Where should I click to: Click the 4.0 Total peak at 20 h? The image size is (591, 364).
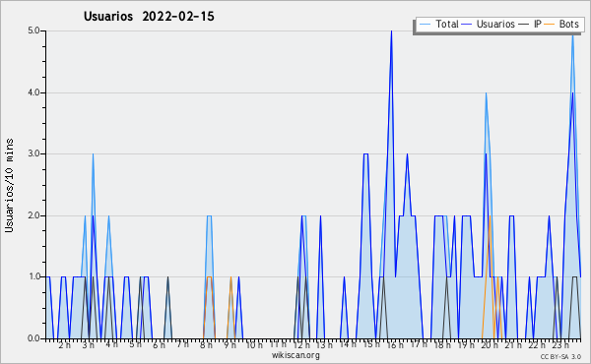pyautogui.click(x=487, y=93)
